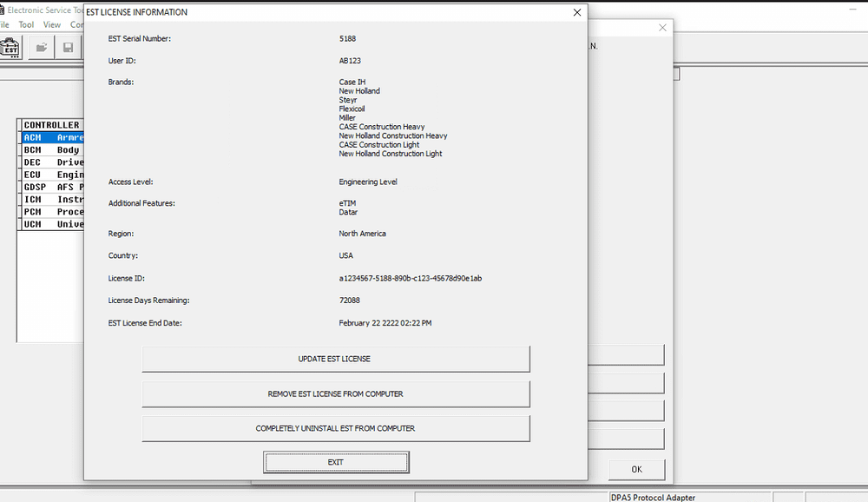Click the Save toolbar icon
Image resolution: width=868 pixels, height=502 pixels.
click(68, 47)
